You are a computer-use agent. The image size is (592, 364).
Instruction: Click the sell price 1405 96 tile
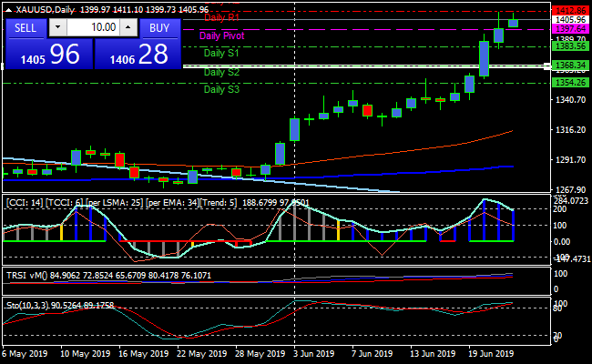(47, 55)
